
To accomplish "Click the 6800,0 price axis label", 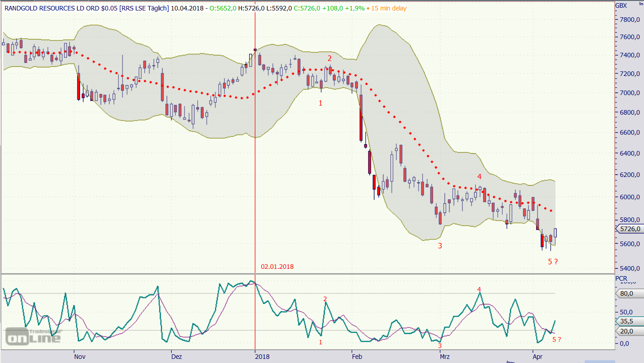I will (x=629, y=112).
